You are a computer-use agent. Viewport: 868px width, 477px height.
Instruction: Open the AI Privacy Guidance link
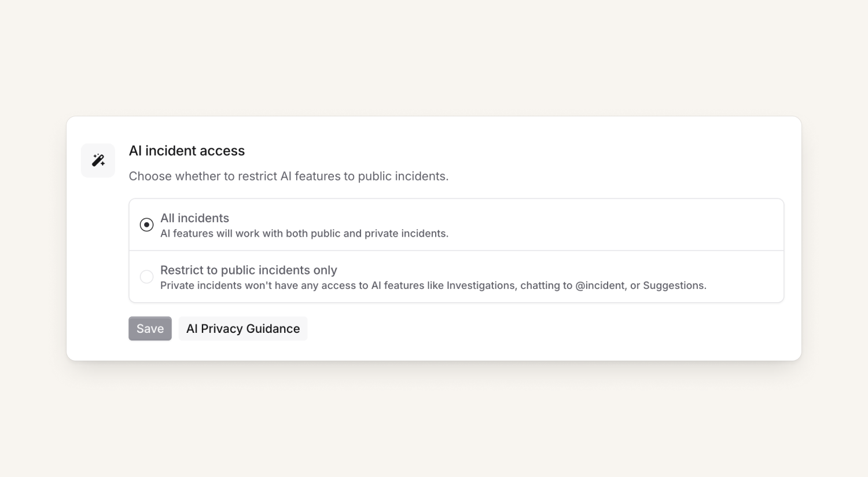click(243, 328)
